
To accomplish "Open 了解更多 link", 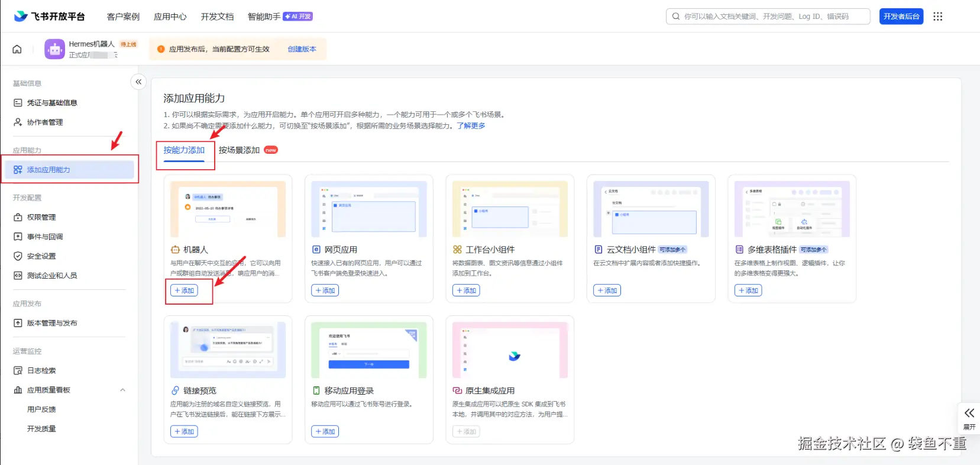I will coord(471,125).
